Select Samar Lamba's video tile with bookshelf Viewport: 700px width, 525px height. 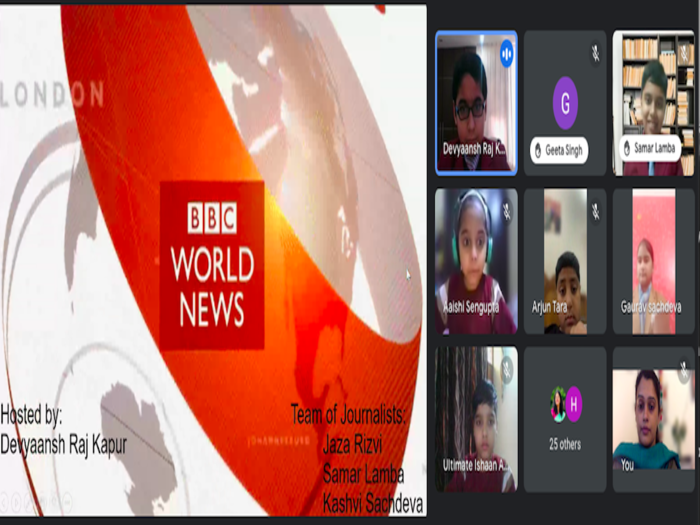tap(654, 103)
